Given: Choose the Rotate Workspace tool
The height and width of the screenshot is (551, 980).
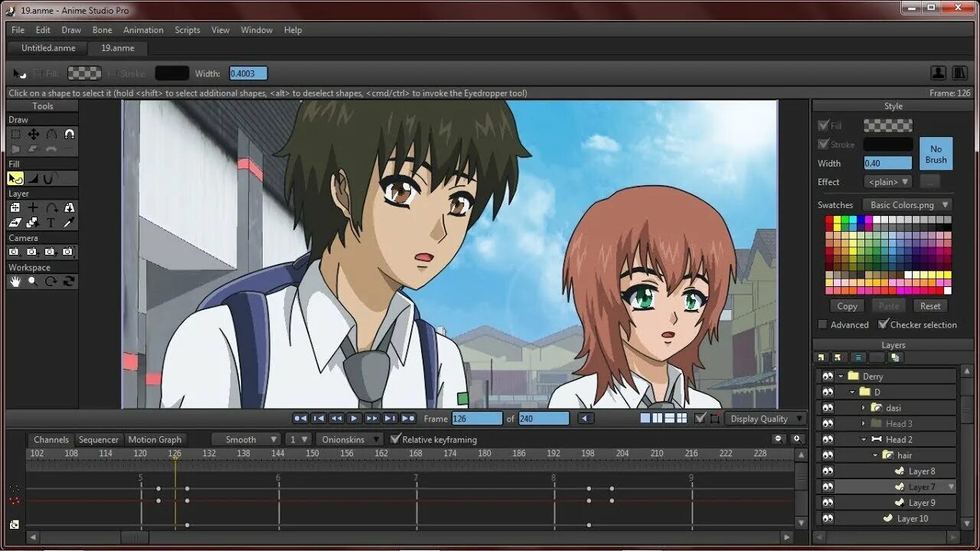Looking at the screenshot, I should [51, 282].
